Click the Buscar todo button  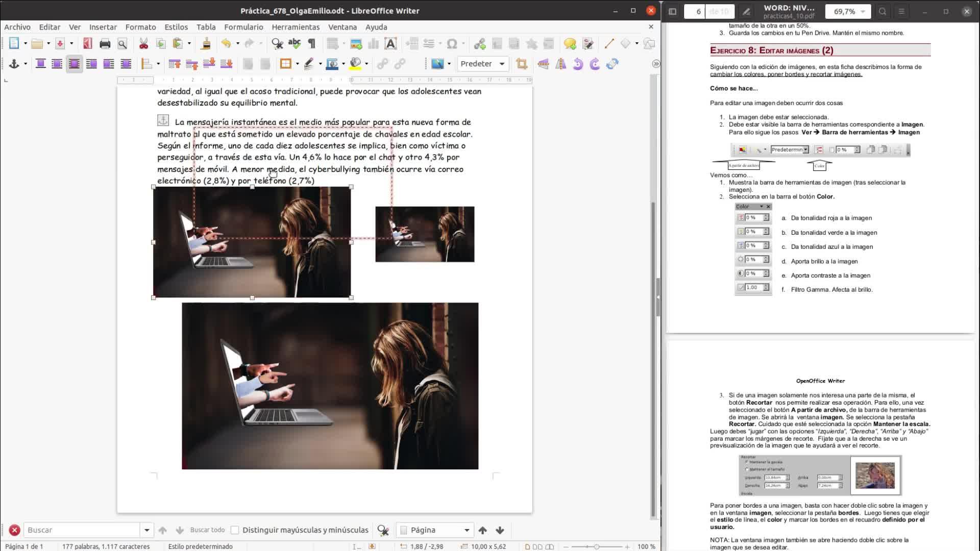(207, 530)
